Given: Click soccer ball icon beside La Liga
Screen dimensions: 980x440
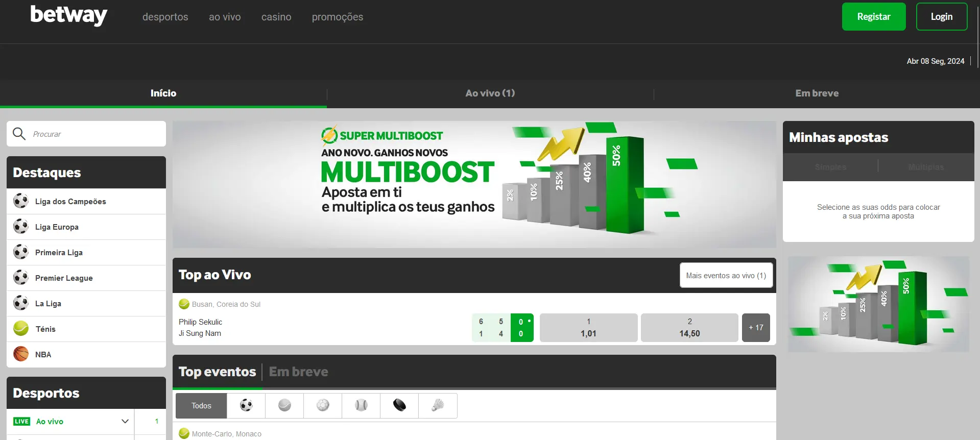Looking at the screenshot, I should point(21,303).
